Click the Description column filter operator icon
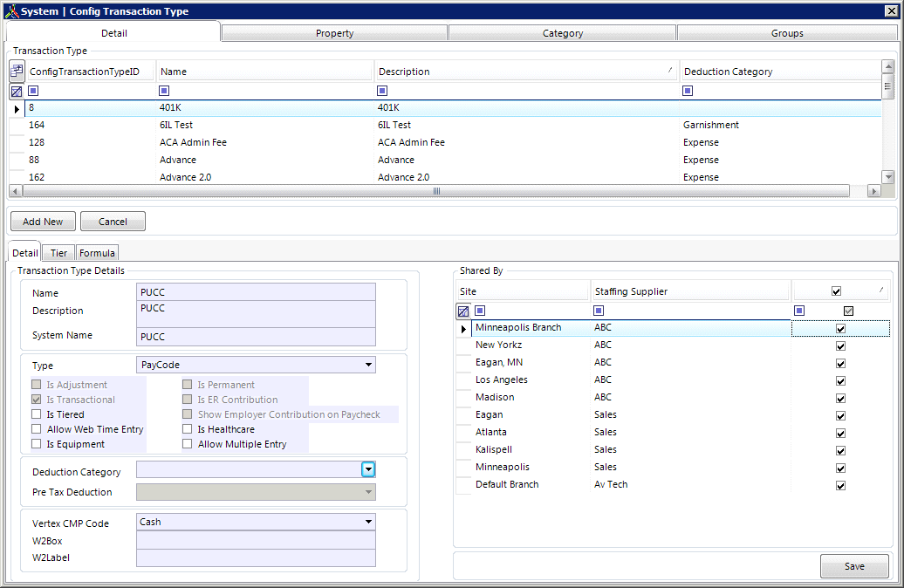 point(382,91)
